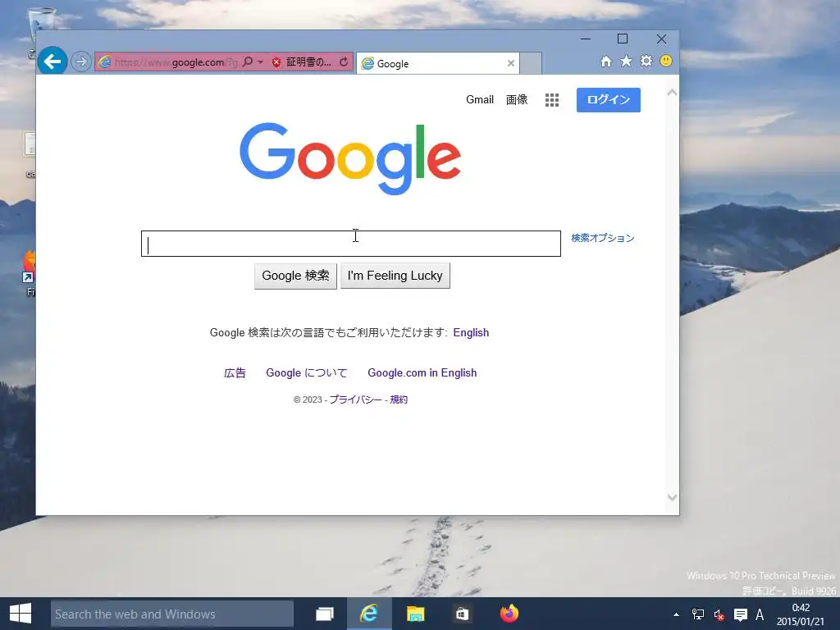
Task: Minimize the Internet Explorer window
Action: (x=586, y=39)
